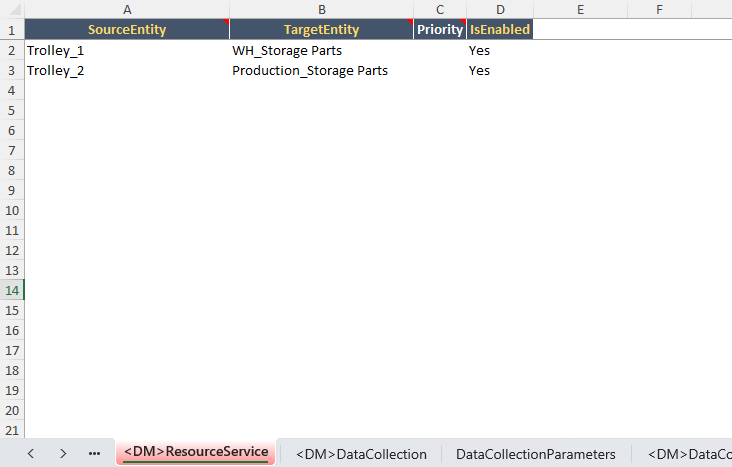732x467 pixels.
Task: Select the Yes value for Trolley_2
Action: [499, 70]
